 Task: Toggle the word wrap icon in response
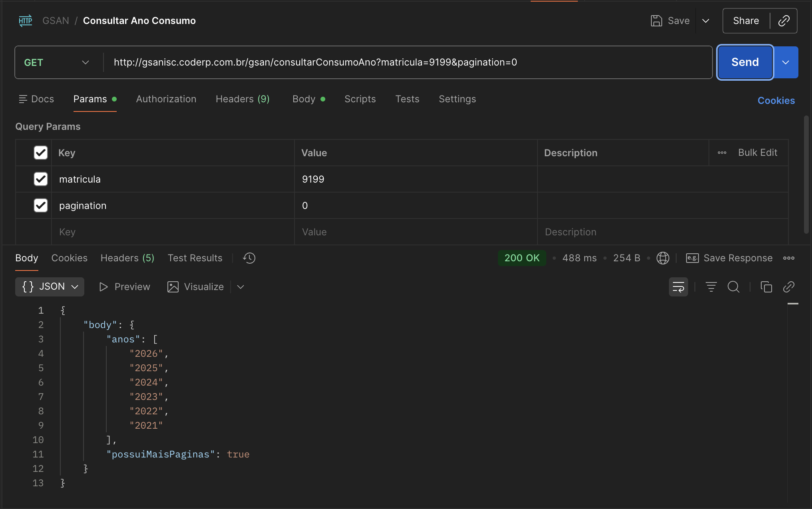(x=678, y=287)
